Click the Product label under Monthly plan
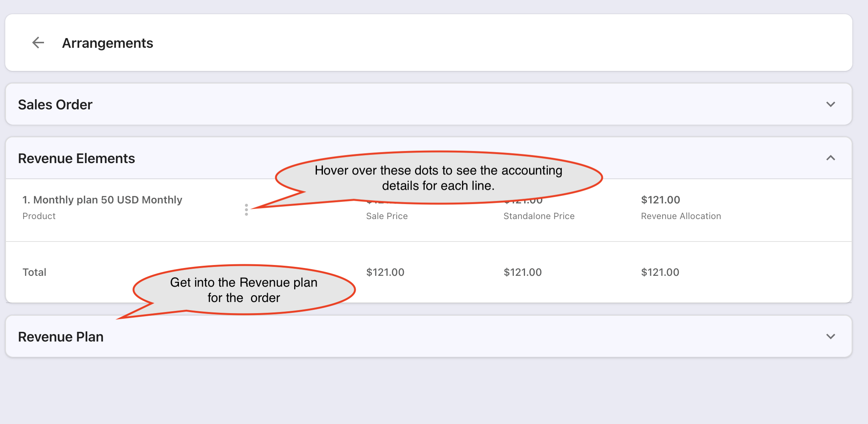 39,216
